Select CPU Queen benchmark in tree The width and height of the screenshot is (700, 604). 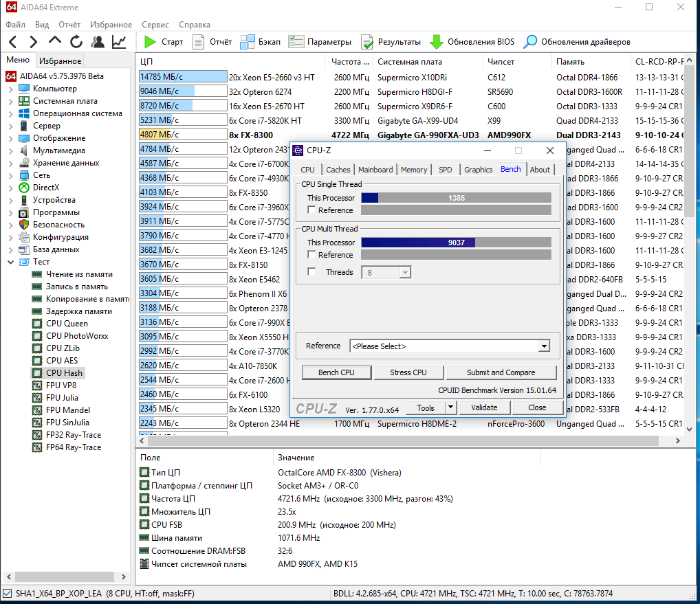pyautogui.click(x=67, y=324)
